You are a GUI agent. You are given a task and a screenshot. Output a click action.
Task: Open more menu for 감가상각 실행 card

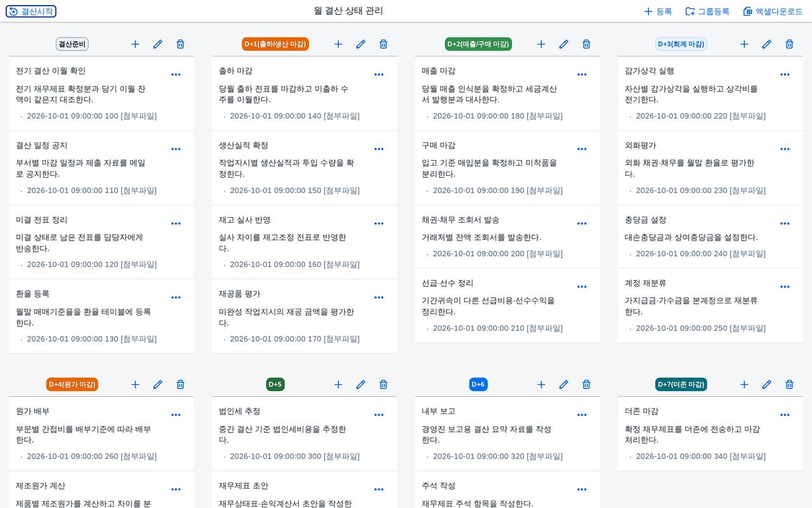[x=785, y=74]
